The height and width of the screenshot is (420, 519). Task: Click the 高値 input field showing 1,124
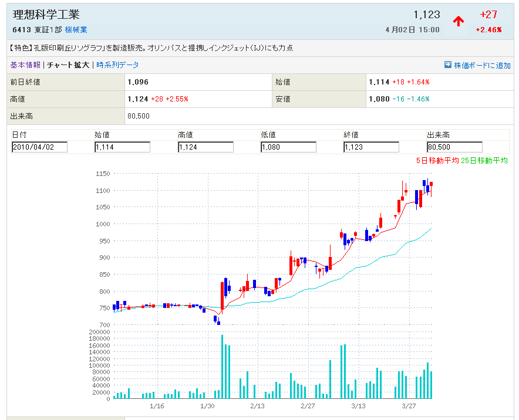pyautogui.click(x=205, y=147)
